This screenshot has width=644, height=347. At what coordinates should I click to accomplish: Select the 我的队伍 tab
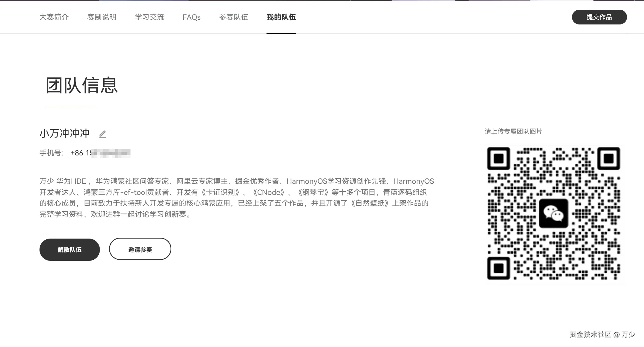coord(281,17)
